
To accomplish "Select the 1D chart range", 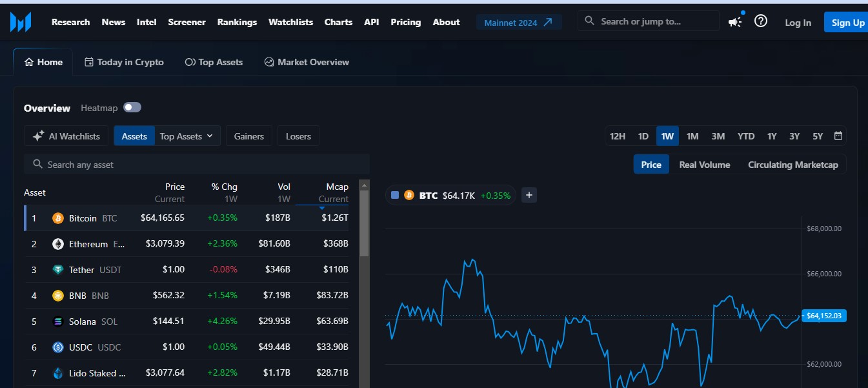I will pos(643,136).
